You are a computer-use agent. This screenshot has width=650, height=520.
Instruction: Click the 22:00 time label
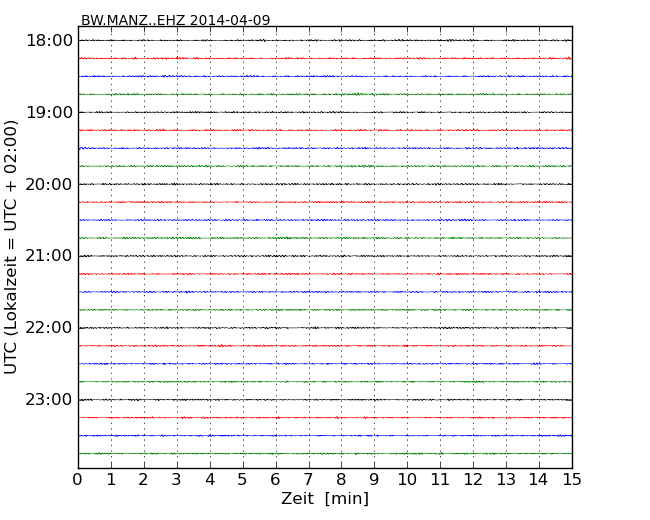[49, 328]
